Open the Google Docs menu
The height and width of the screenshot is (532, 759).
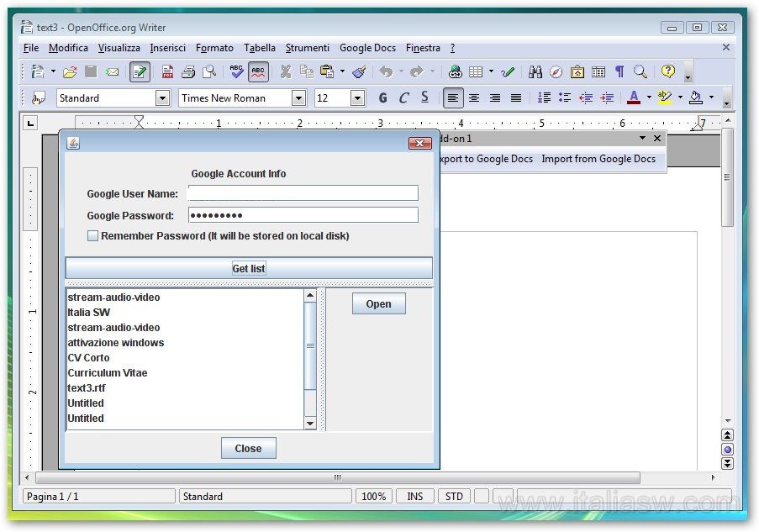point(367,48)
